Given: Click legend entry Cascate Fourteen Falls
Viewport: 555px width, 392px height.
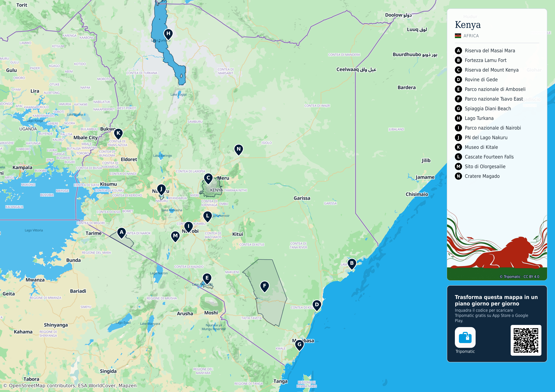Looking at the screenshot, I should (489, 157).
